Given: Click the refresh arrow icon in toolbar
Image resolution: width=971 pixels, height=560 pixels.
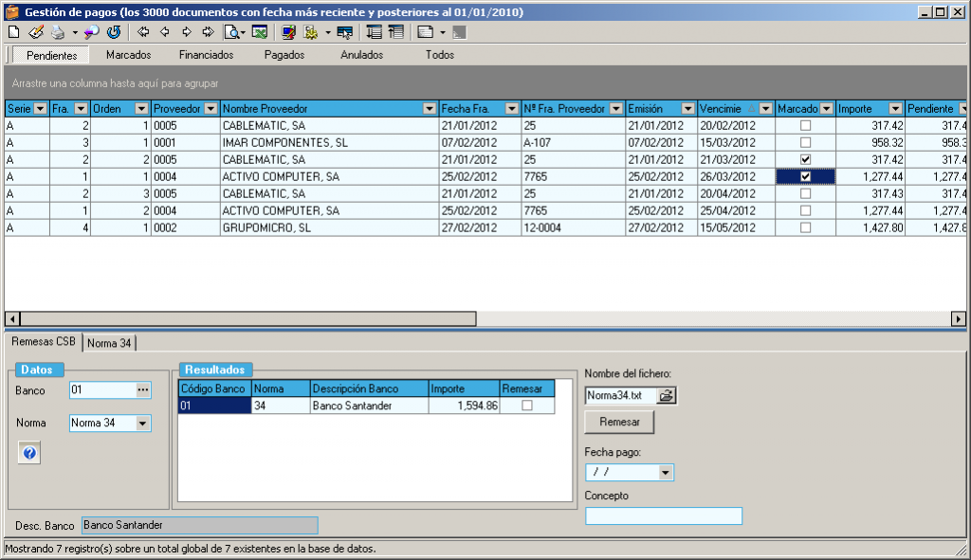Looking at the screenshot, I should pos(114,32).
